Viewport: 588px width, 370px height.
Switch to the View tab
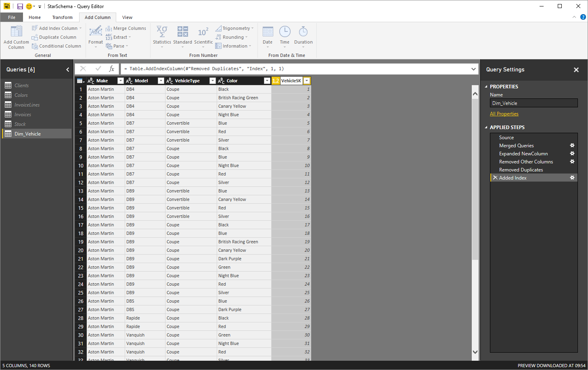tap(127, 17)
